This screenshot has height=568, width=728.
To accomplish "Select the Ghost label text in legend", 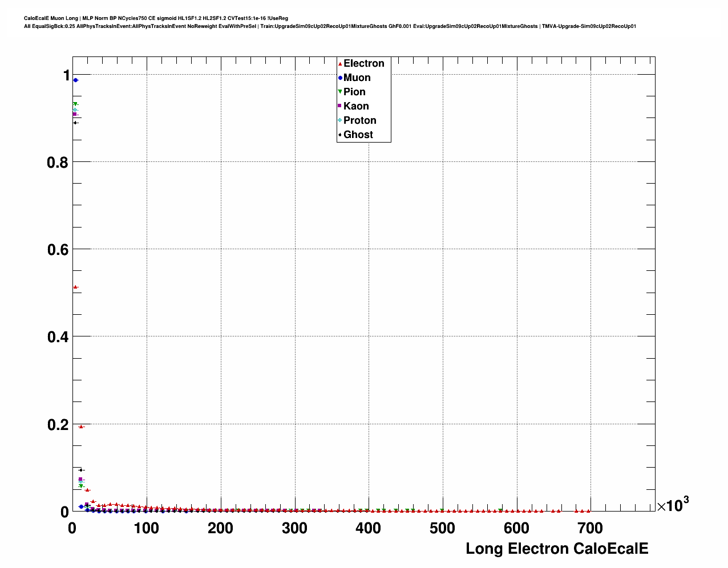I will 358,135.
